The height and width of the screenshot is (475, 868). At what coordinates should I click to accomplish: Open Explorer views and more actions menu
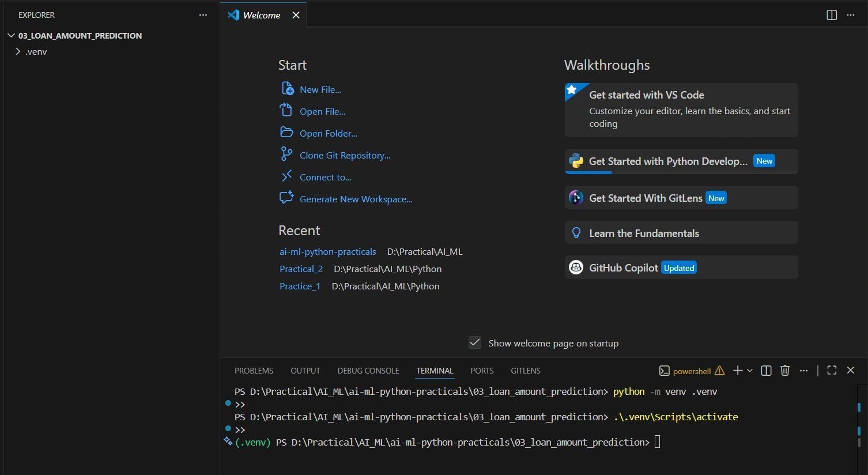click(203, 15)
